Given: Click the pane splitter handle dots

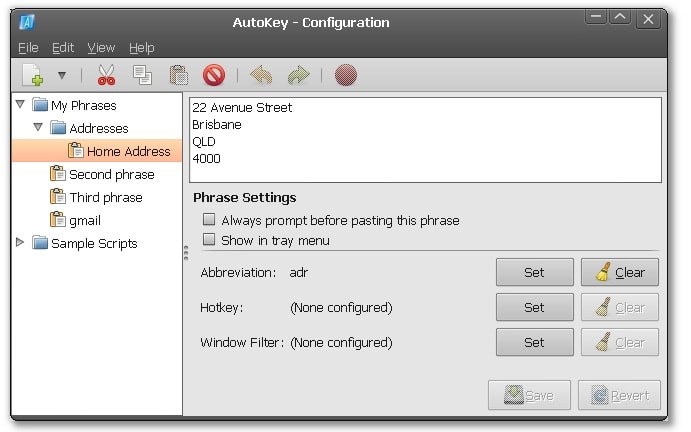Looking at the screenshot, I should [x=186, y=253].
